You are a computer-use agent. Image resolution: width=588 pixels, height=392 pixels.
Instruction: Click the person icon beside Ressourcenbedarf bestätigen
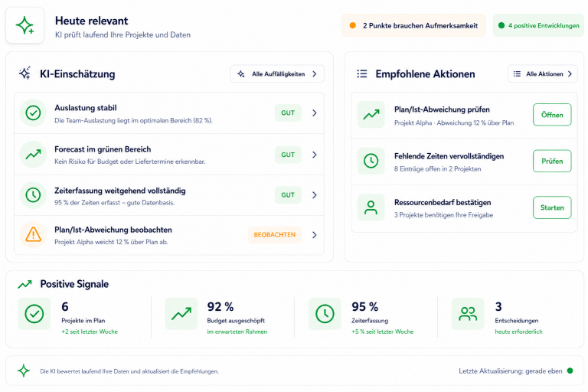click(x=371, y=207)
